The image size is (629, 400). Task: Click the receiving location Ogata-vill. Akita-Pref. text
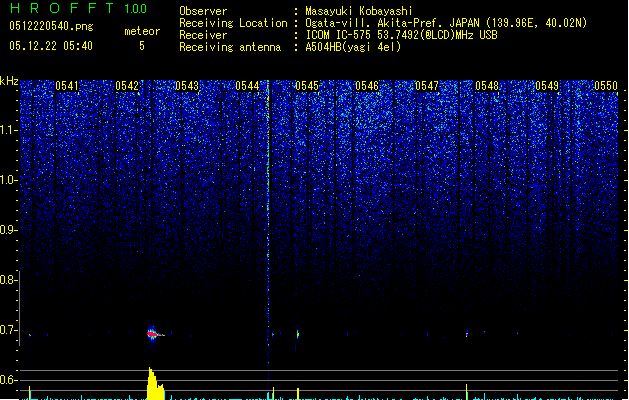(373, 23)
